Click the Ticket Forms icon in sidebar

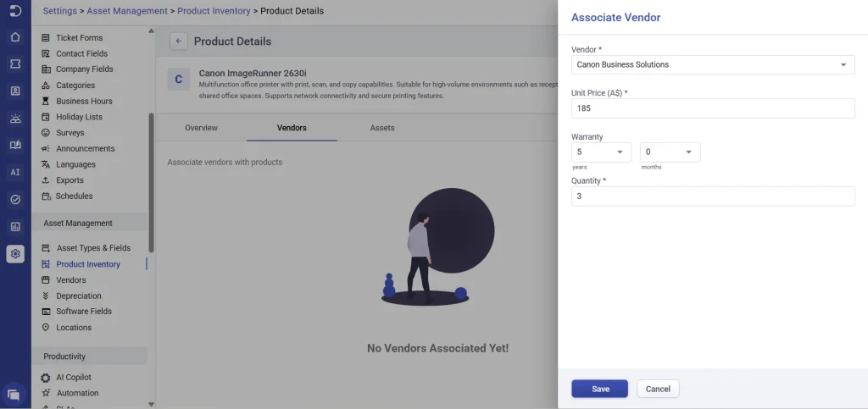coord(46,38)
